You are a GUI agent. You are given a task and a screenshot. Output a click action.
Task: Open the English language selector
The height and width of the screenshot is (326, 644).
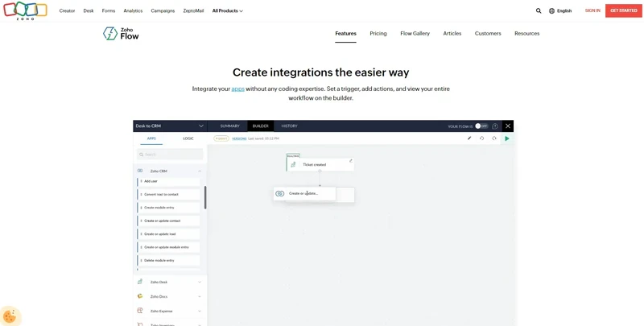click(560, 10)
